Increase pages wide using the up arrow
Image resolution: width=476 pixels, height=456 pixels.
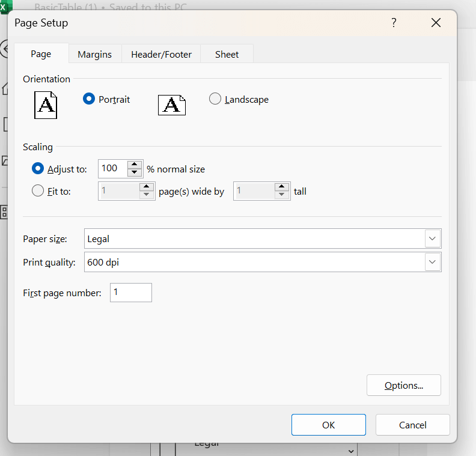pos(146,187)
